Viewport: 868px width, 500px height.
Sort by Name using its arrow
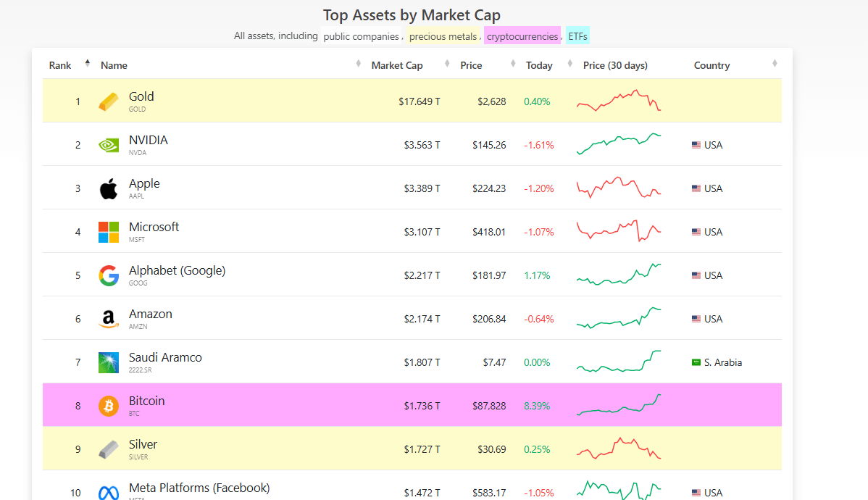point(358,63)
